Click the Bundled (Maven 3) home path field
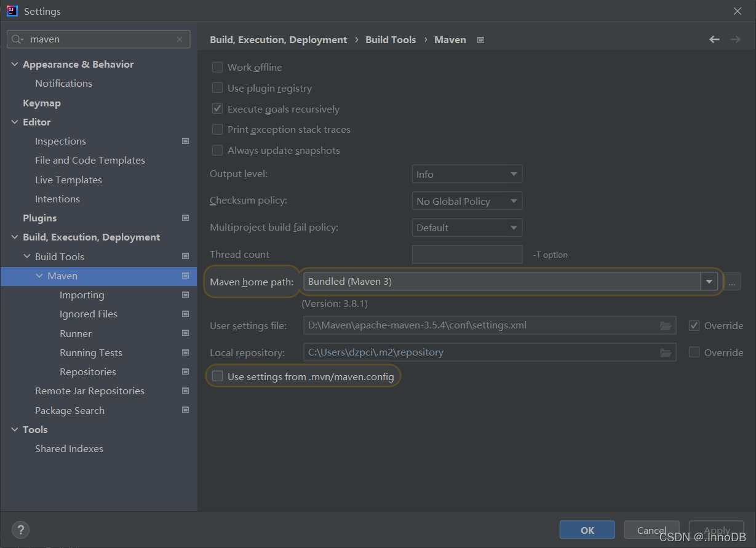 502,282
